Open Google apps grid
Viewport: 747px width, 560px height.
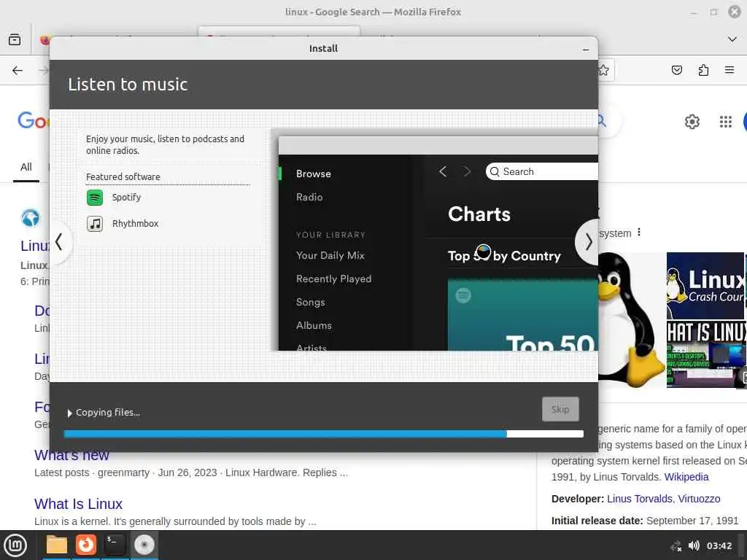point(726,122)
